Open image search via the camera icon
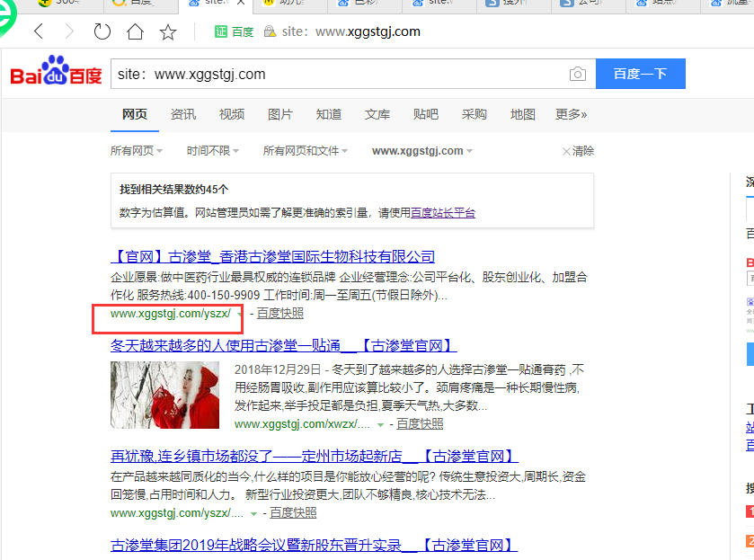The width and height of the screenshot is (754, 560). [578, 74]
